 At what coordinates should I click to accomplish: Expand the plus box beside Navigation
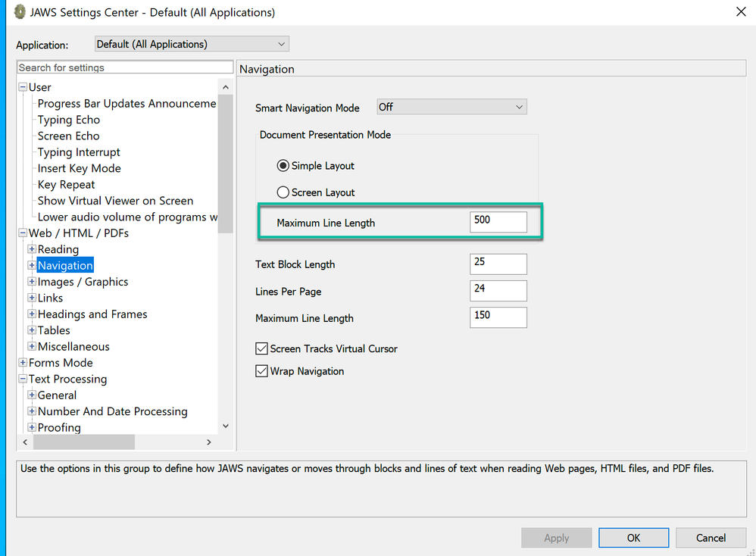point(32,265)
